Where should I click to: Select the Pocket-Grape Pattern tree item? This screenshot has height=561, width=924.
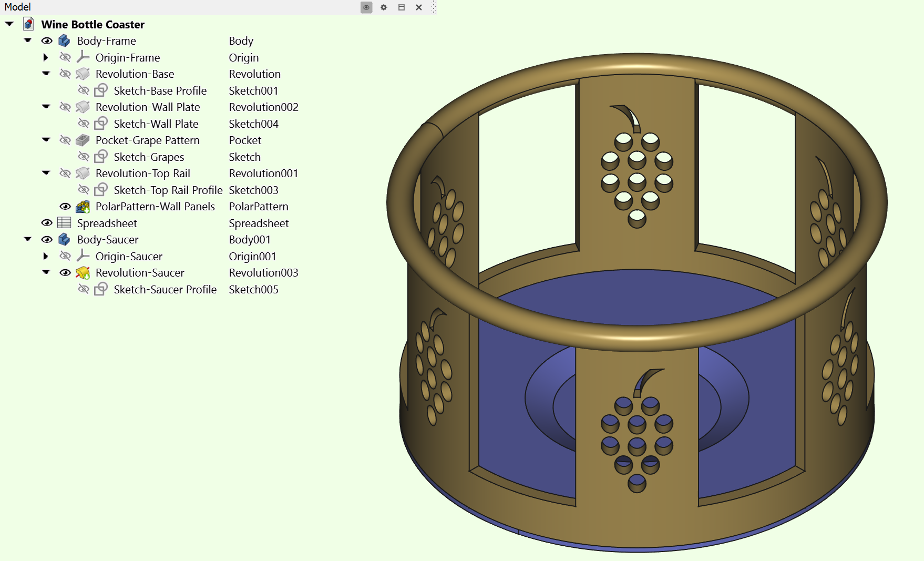[148, 140]
